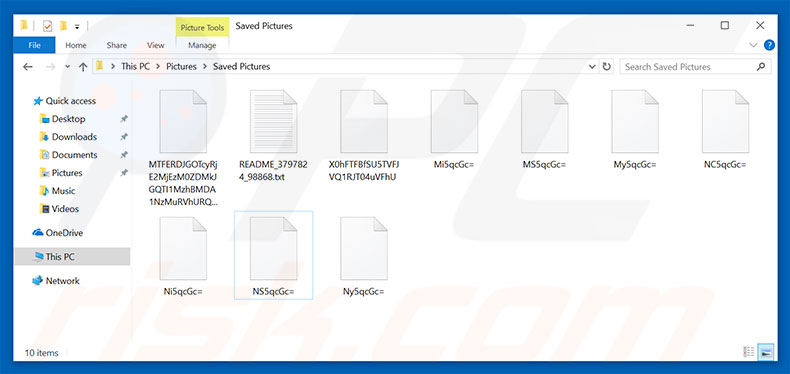Click the Properties quick access toolbar icon
Viewport: 790px width, 374px height.
[48, 26]
